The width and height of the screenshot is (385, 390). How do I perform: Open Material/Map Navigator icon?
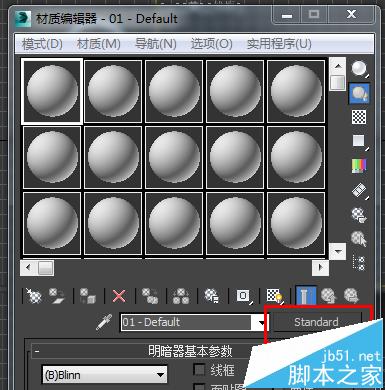[x=359, y=263]
